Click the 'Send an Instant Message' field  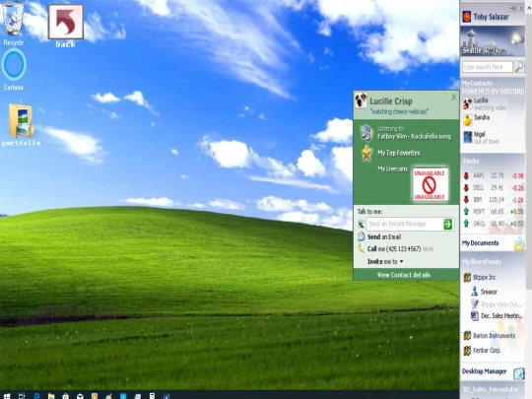405,224
